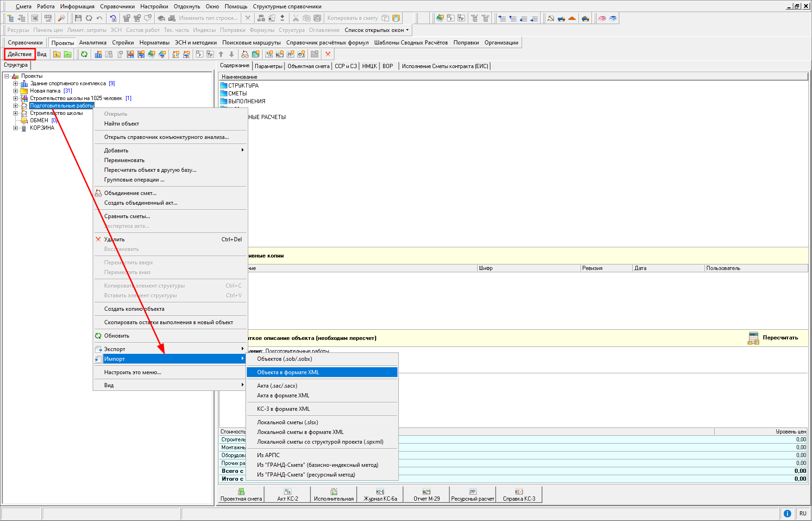Expand the Здание спортивного комплекса tree node
812x521 pixels.
coord(15,84)
